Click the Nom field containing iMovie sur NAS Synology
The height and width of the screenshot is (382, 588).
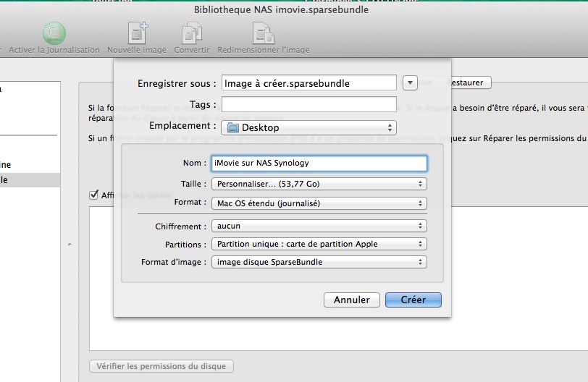click(319, 163)
